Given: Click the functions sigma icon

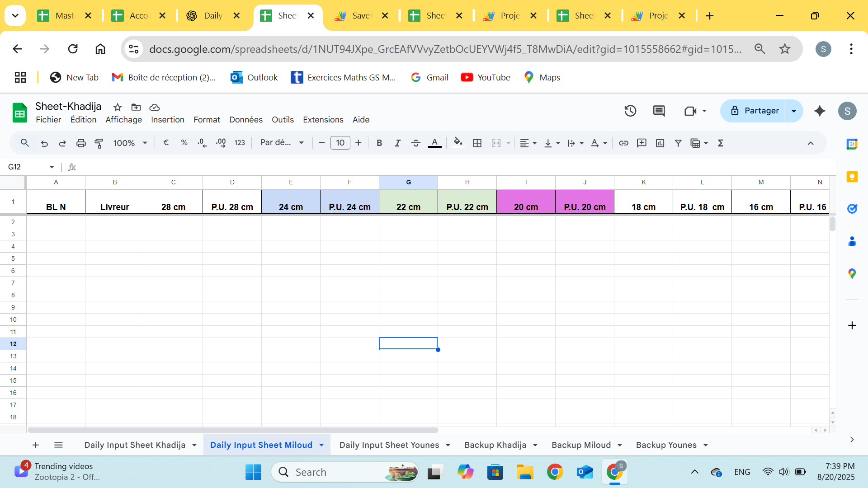Looking at the screenshot, I should [x=721, y=143].
